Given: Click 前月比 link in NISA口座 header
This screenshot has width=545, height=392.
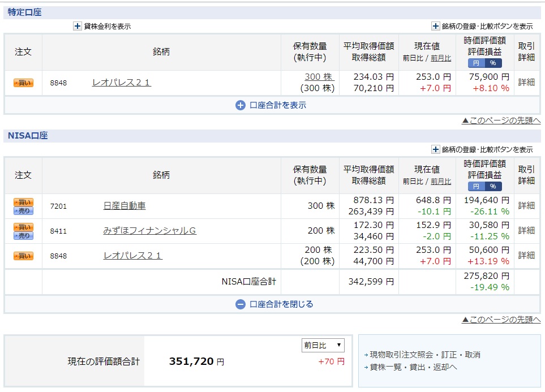Looking at the screenshot, I should (x=441, y=182).
